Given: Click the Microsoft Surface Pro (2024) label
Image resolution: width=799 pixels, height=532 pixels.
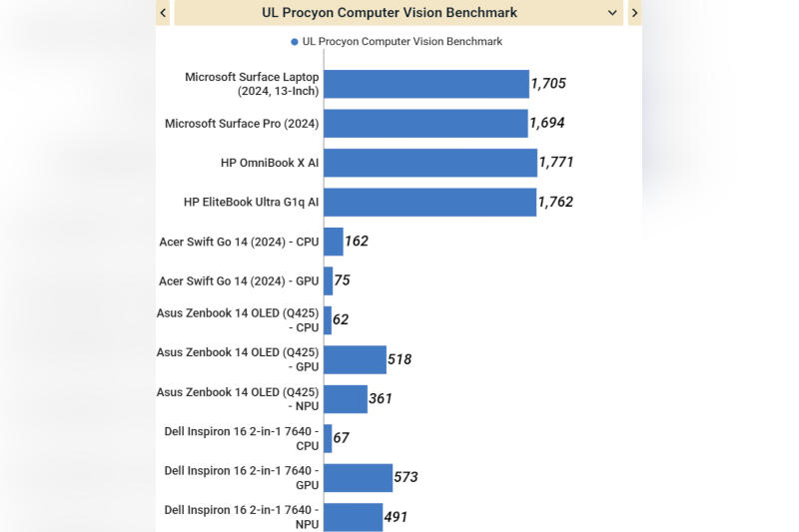Looking at the screenshot, I should [x=242, y=124].
